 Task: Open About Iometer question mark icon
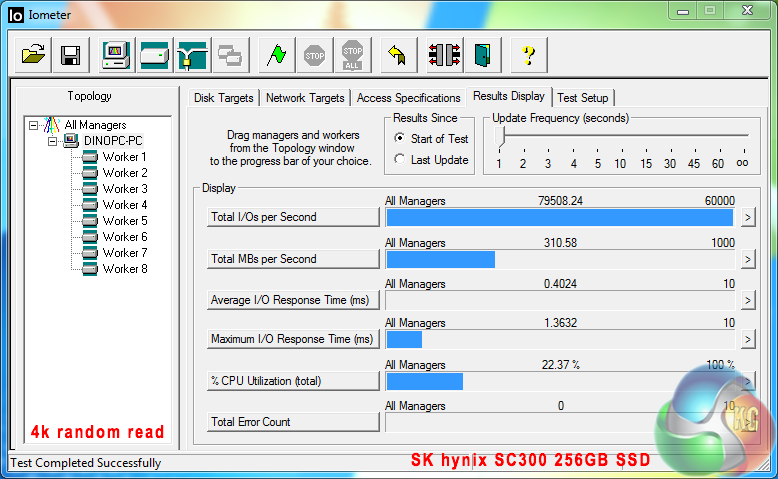pos(528,55)
